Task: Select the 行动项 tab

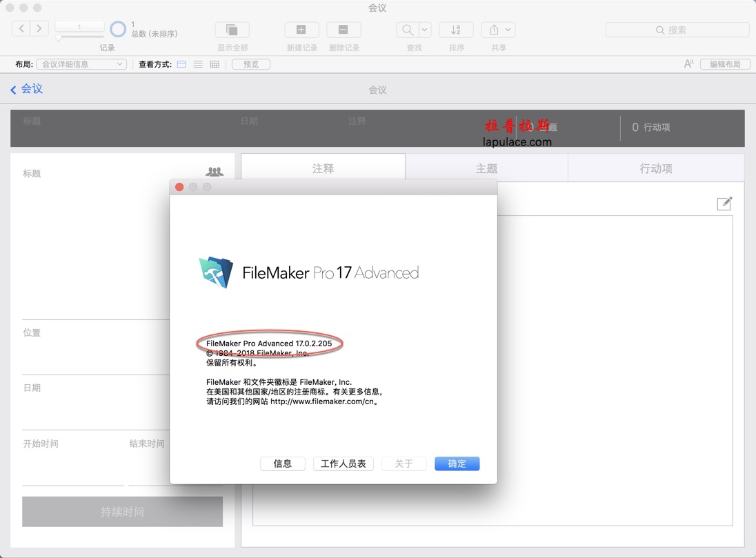Action: click(656, 168)
